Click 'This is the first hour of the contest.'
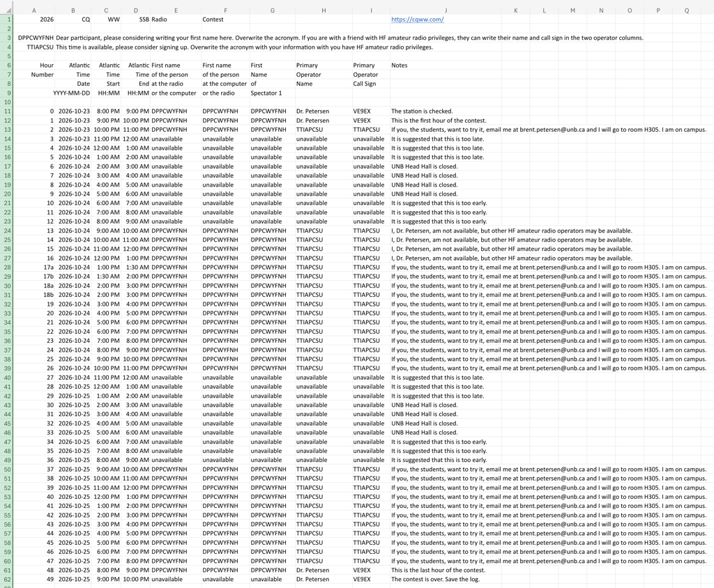Viewport: 714px width, 588px height. (439, 121)
